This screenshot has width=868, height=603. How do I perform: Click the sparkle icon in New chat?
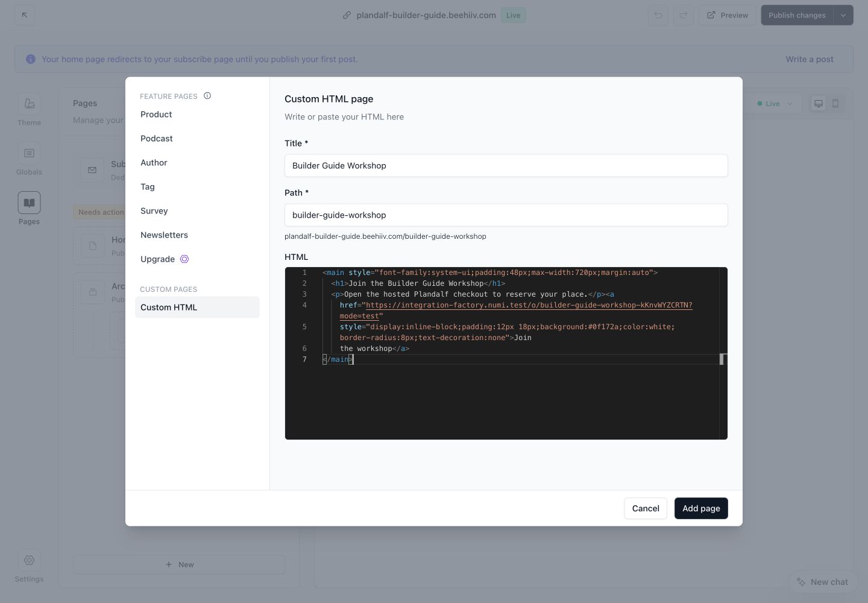tap(801, 582)
